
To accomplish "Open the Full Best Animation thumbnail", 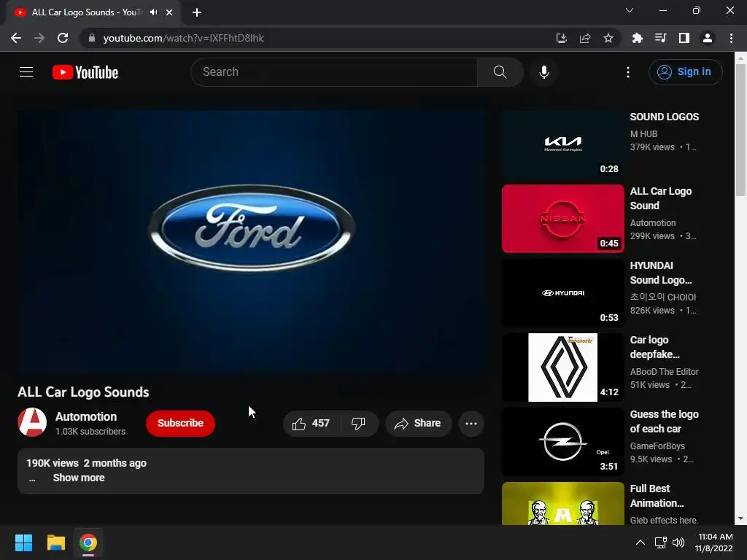I will [562, 504].
